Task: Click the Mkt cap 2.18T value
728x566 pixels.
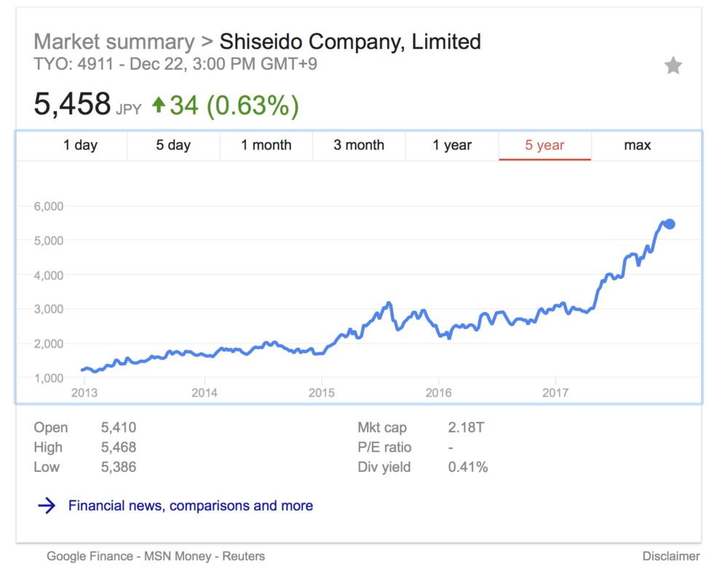Action: pyautogui.click(x=467, y=428)
